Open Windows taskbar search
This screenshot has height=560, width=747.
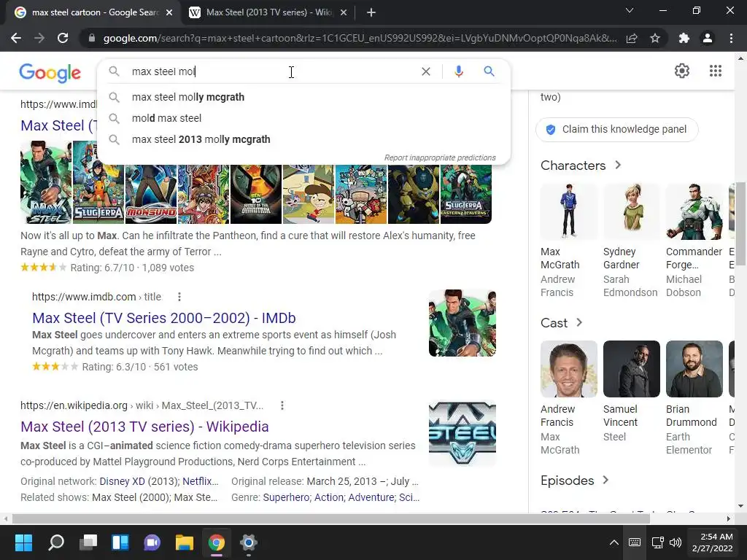click(x=56, y=542)
